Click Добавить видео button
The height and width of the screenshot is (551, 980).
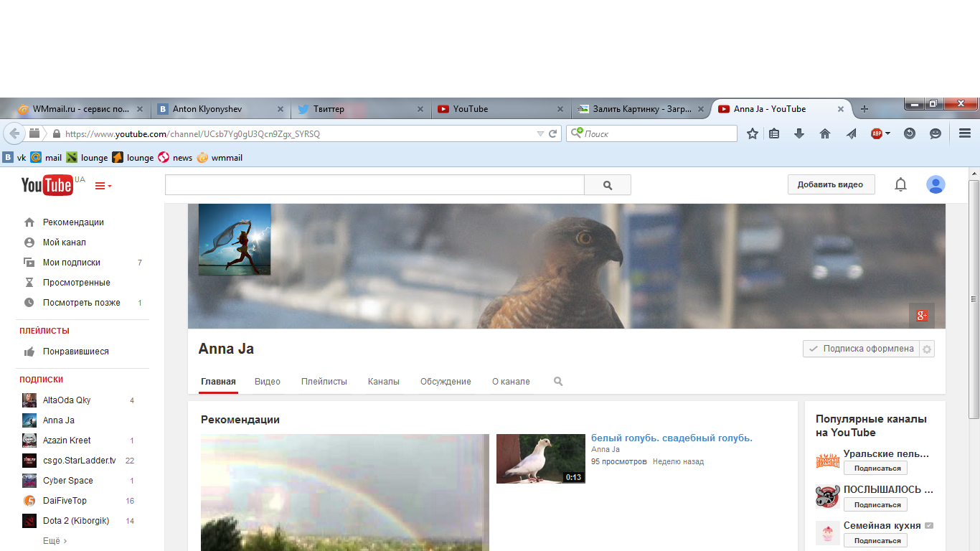[x=831, y=184]
